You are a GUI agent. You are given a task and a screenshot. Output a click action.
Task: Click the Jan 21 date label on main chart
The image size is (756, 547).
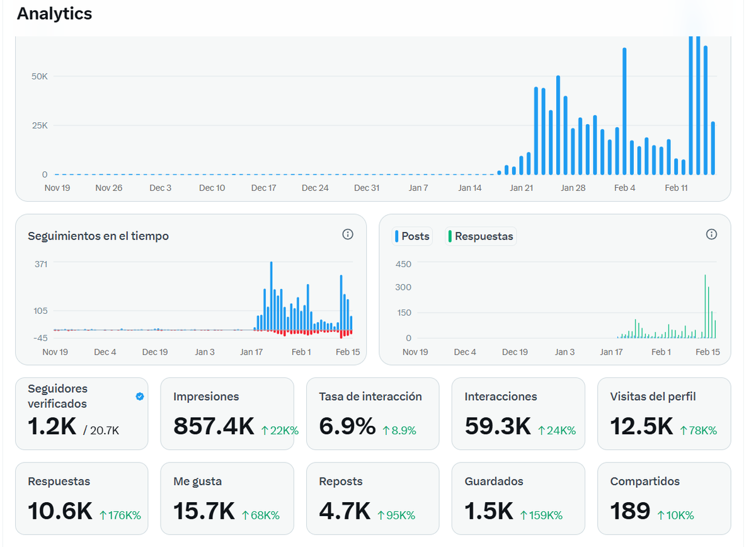point(522,188)
